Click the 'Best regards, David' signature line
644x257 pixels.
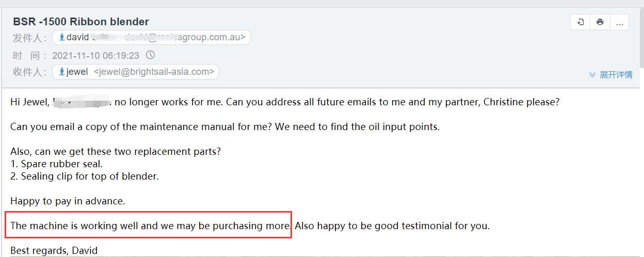[x=54, y=250]
